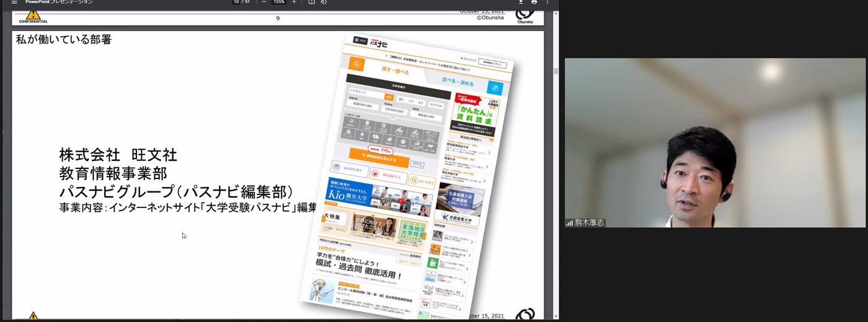Click the blue pencil icon on the Passnavi page
The width and height of the screenshot is (868, 322).
[494, 87]
